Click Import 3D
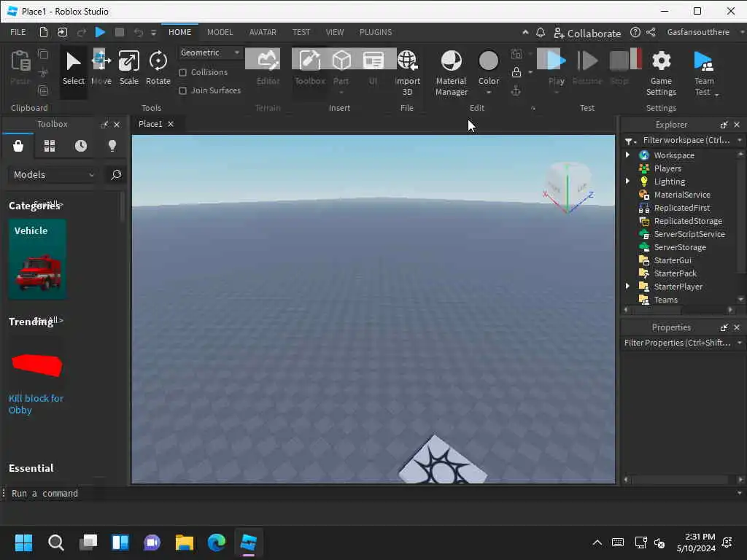The image size is (747, 560). (x=407, y=72)
